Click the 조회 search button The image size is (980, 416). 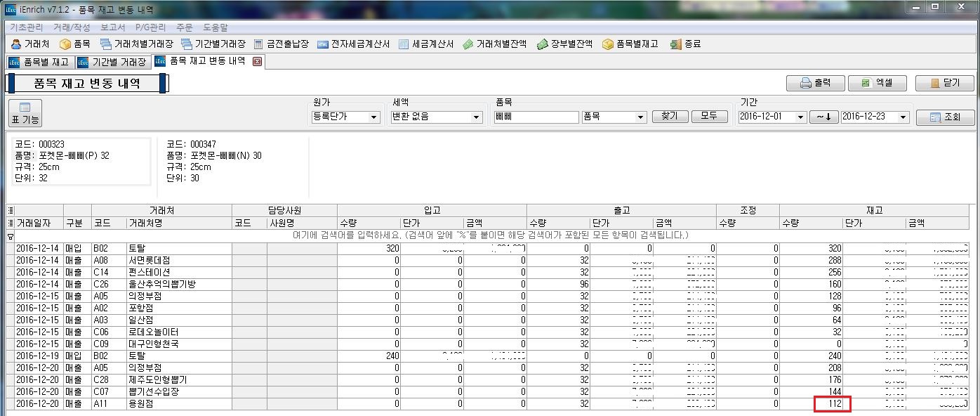945,117
